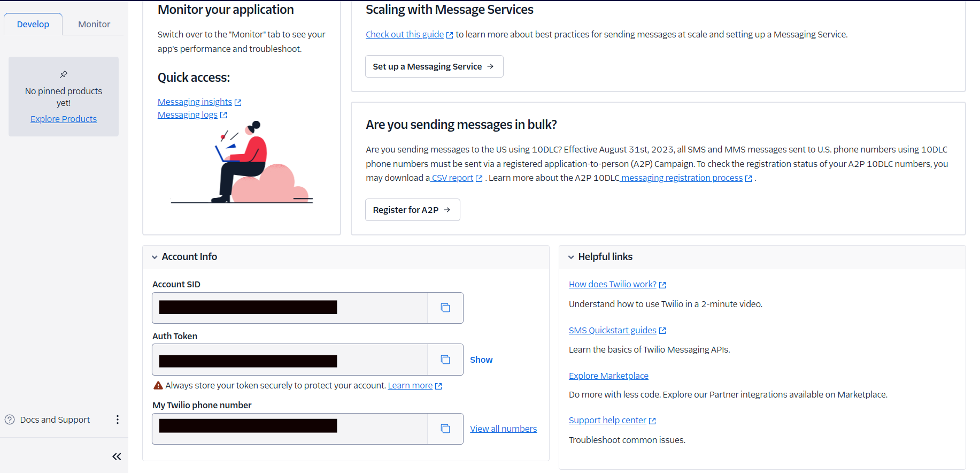This screenshot has width=980, height=473.
Task: Copy the Auth Token value
Action: (x=445, y=360)
